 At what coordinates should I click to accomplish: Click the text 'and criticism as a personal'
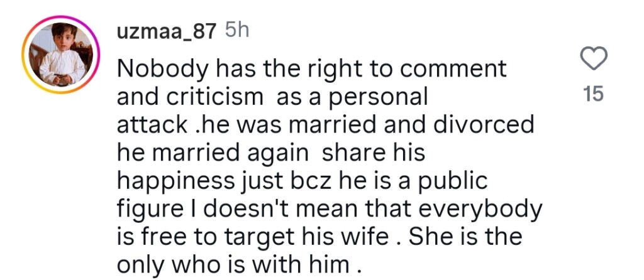point(272,97)
